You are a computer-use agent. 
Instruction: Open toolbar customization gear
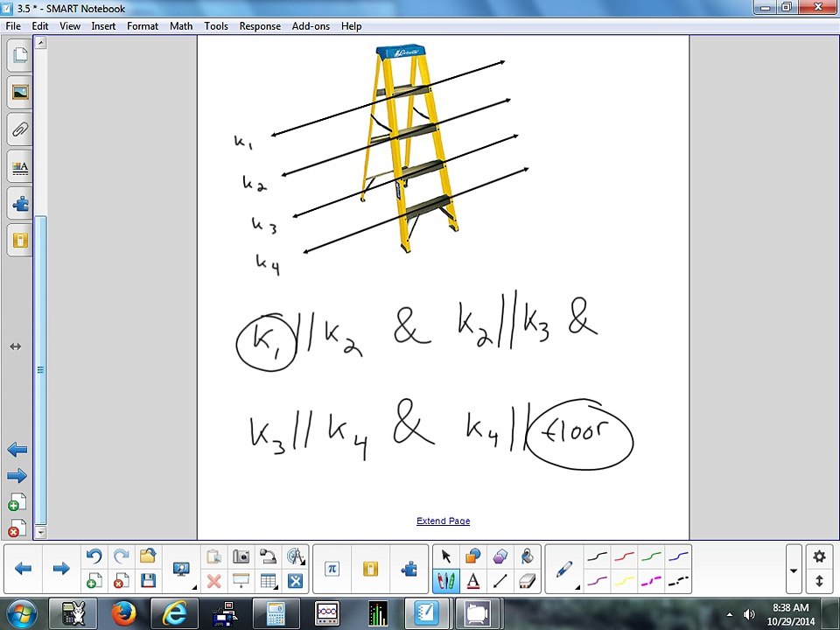coord(819,556)
